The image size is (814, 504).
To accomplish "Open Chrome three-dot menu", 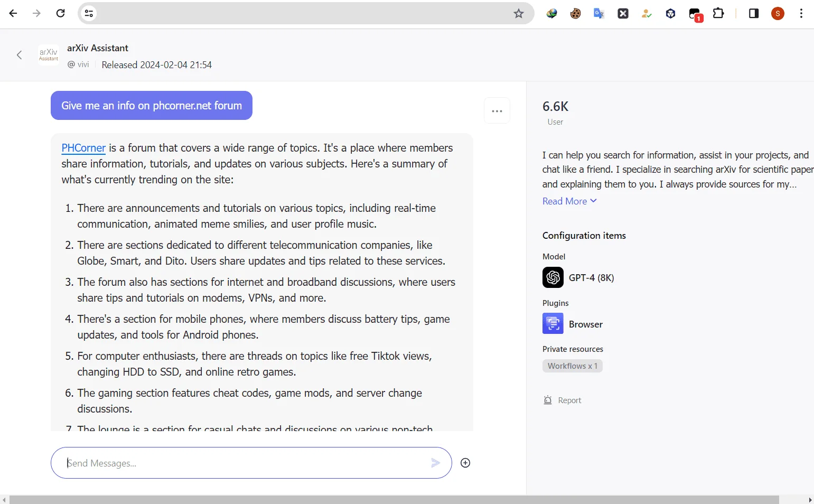I will click(801, 13).
